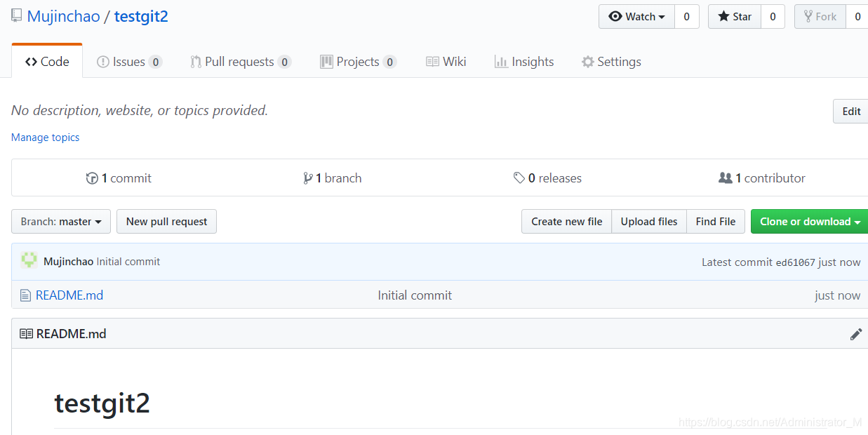Image resolution: width=868 pixels, height=435 pixels.
Task: Click the branch icon next to 1 branch
Action: point(307,178)
